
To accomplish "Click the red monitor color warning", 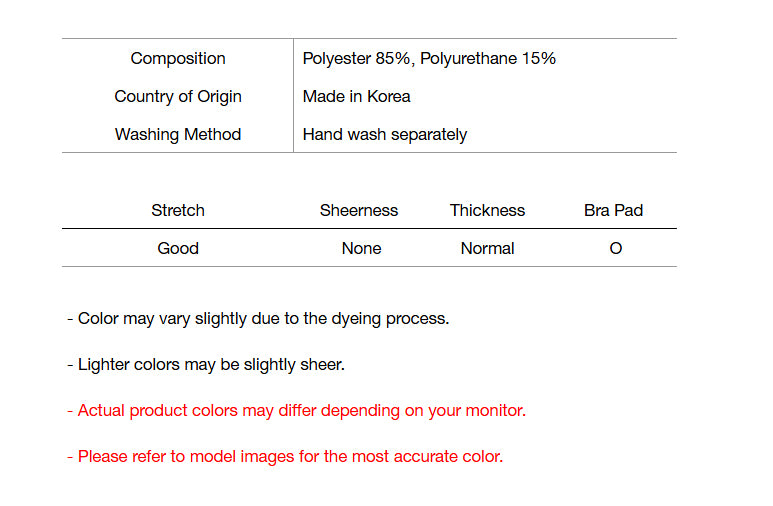I will [296, 410].
